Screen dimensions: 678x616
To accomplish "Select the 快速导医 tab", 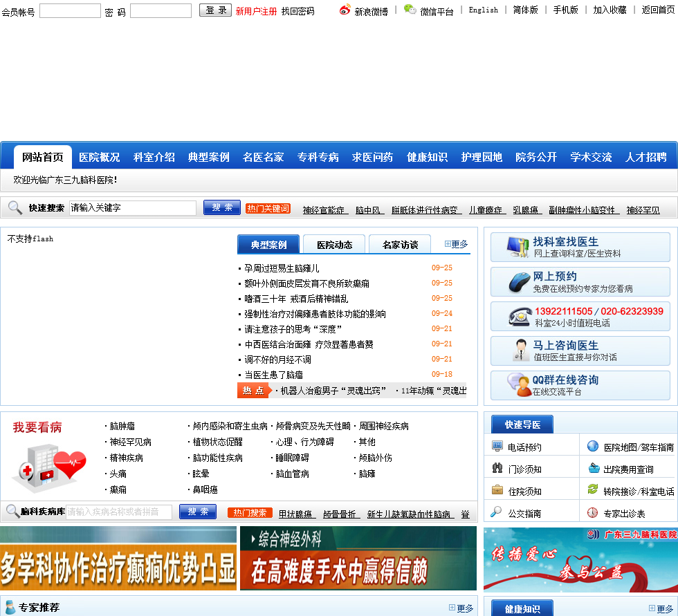I will pos(522,424).
